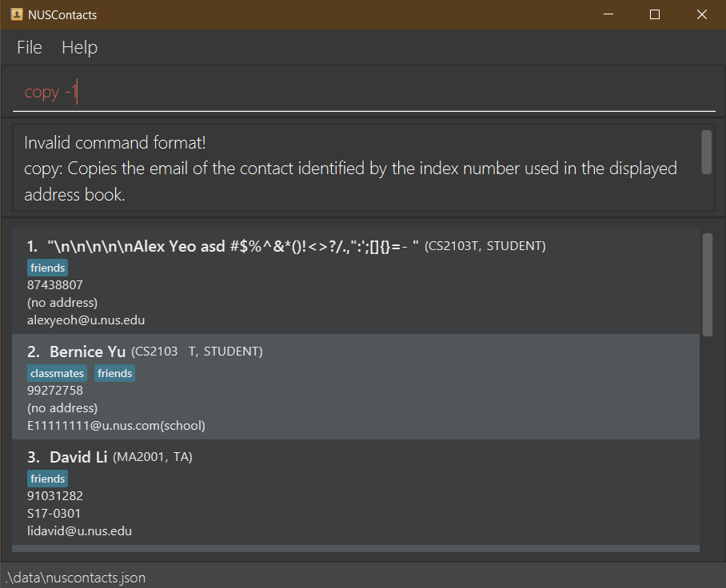Image resolution: width=726 pixels, height=588 pixels.
Task: Select the Bernice Yu contact name
Action: point(87,352)
